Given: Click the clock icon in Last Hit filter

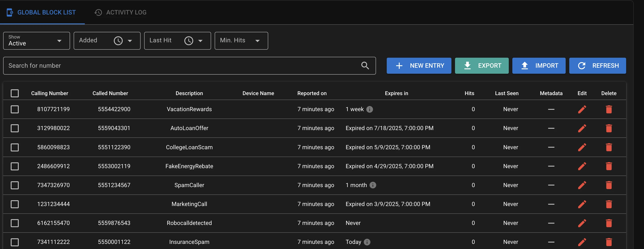Looking at the screenshot, I should pos(189,41).
